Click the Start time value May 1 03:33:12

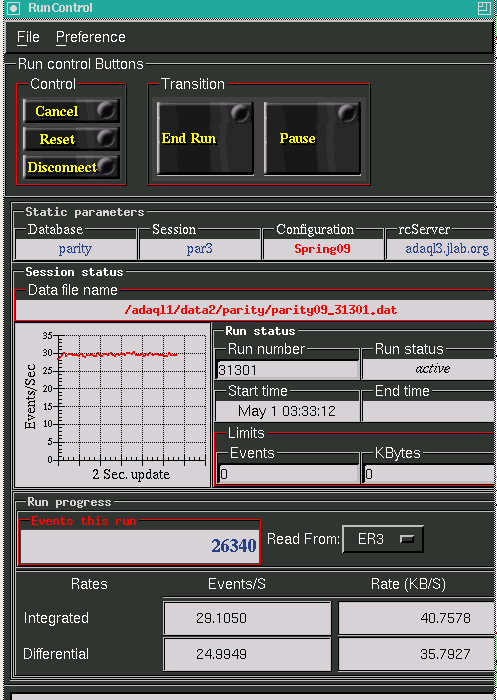[287, 411]
